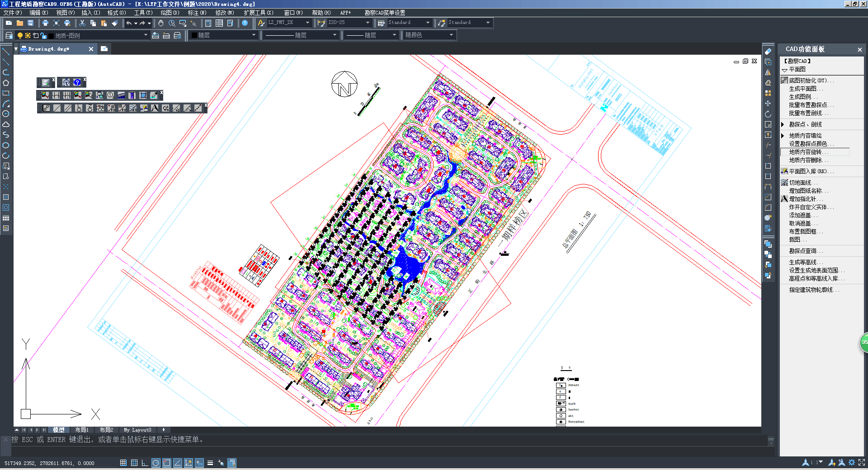Select the Pan hand tool
This screenshot has height=470, width=868.
click(161, 23)
